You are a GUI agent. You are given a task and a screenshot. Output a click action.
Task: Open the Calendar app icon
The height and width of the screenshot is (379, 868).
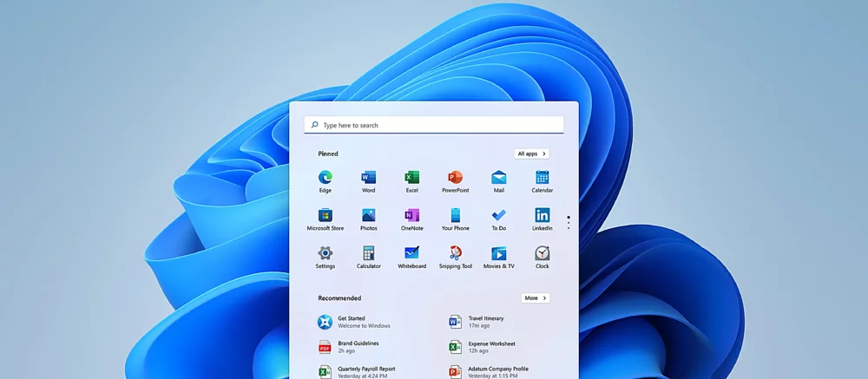click(542, 178)
